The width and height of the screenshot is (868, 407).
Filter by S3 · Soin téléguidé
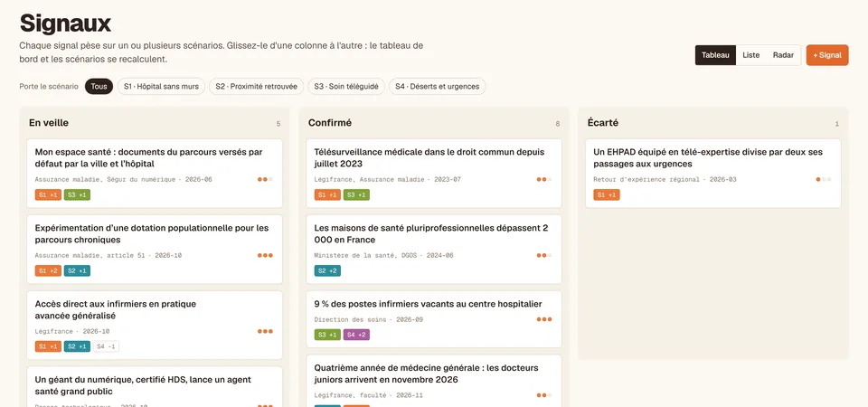(346, 87)
